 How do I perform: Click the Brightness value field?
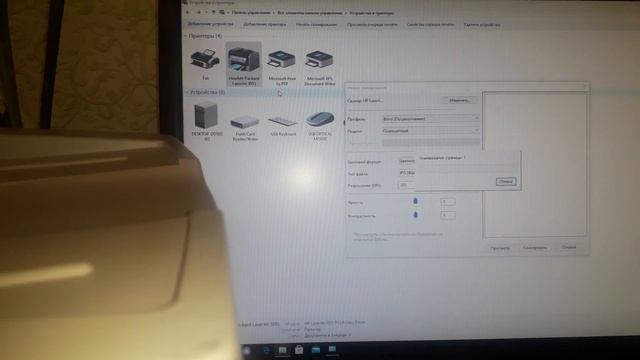(x=448, y=201)
